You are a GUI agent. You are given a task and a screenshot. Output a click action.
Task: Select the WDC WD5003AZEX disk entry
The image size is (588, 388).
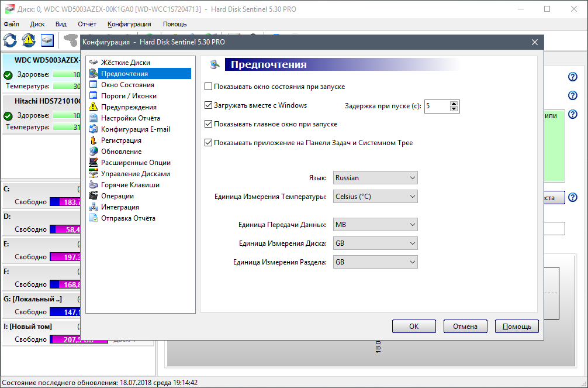[x=42, y=74]
